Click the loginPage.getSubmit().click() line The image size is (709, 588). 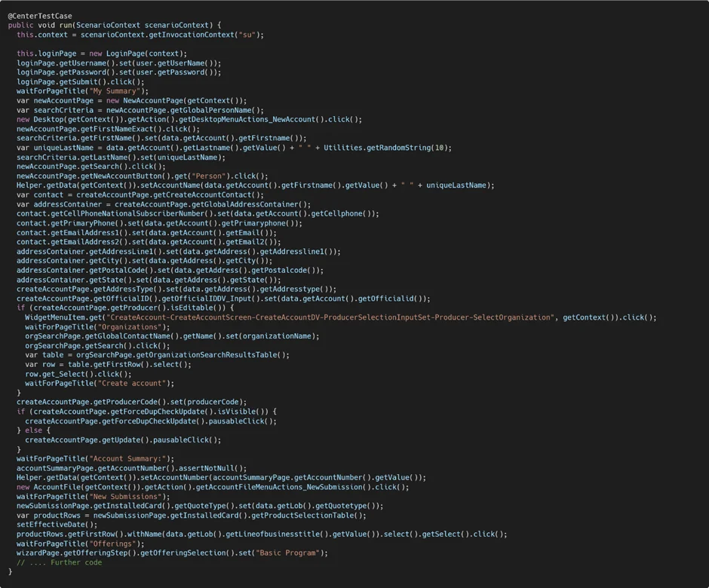81,82
